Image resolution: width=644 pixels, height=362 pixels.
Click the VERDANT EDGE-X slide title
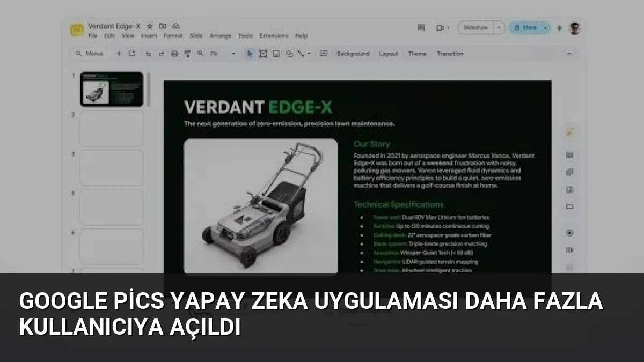[x=258, y=107]
